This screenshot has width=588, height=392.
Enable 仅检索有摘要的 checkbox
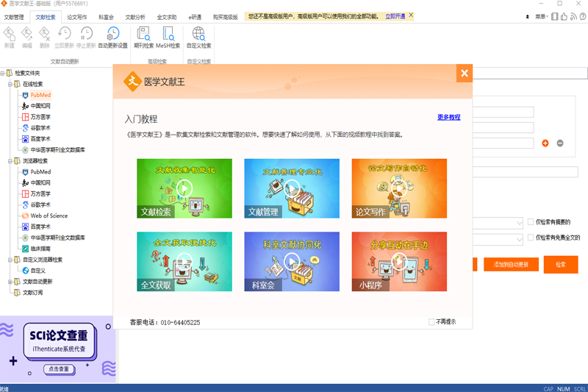click(531, 222)
